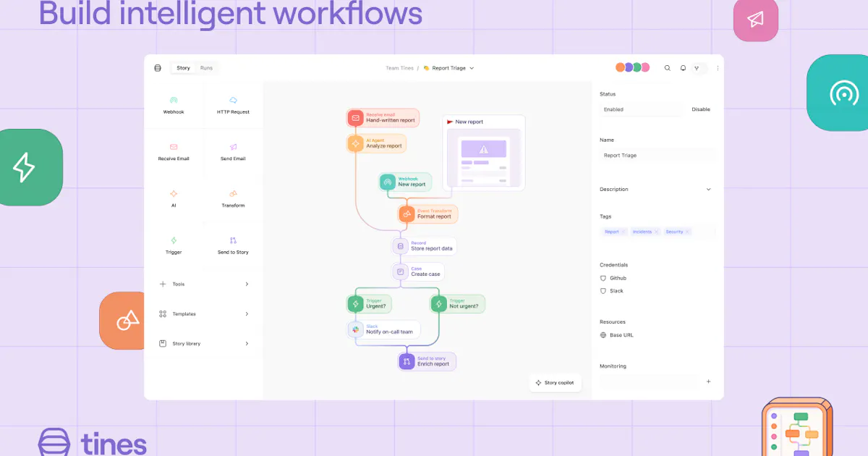Viewport: 868px width, 456px height.
Task: Click the branch icon button in header
Action: pos(697,68)
